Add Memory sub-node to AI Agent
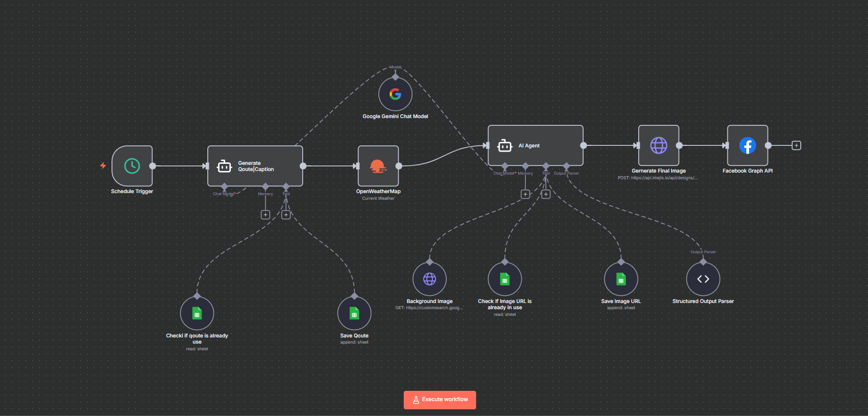 (x=525, y=194)
